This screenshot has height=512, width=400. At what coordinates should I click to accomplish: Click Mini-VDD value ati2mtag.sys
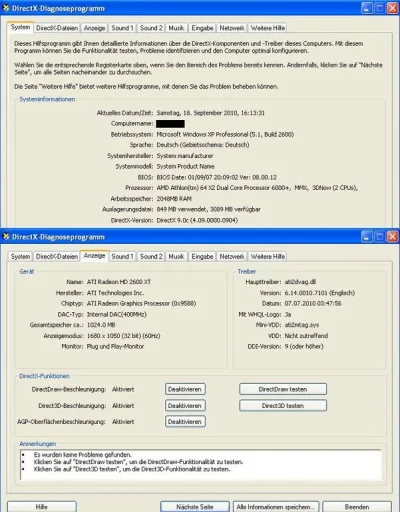[302, 325]
